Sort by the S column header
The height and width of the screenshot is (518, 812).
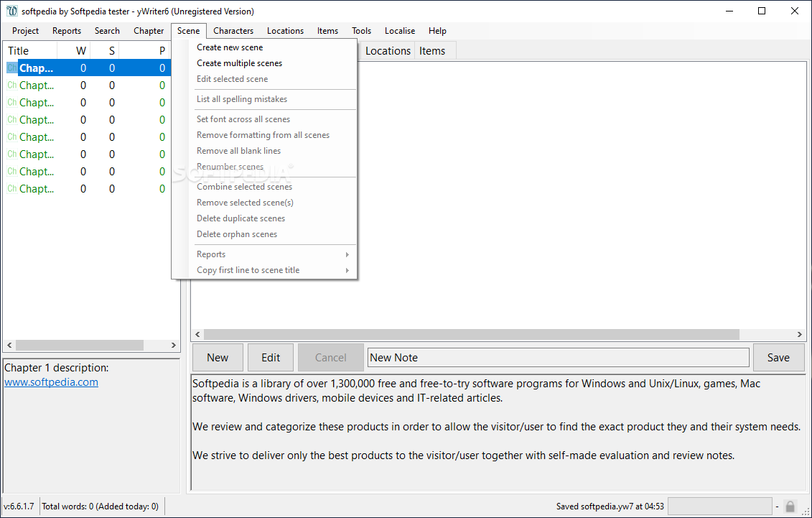click(x=105, y=51)
